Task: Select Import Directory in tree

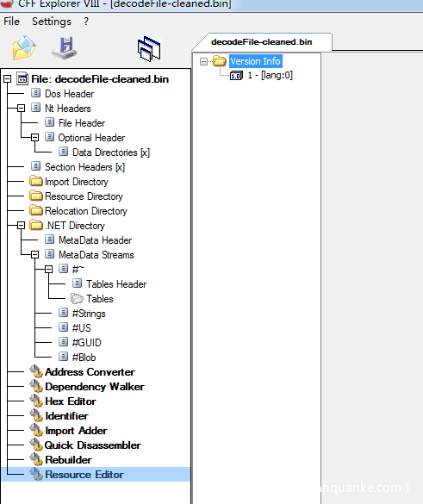Action: click(77, 182)
